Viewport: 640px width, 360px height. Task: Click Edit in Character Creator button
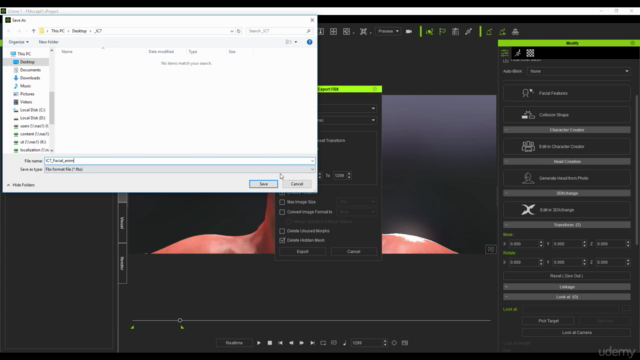coord(567,146)
